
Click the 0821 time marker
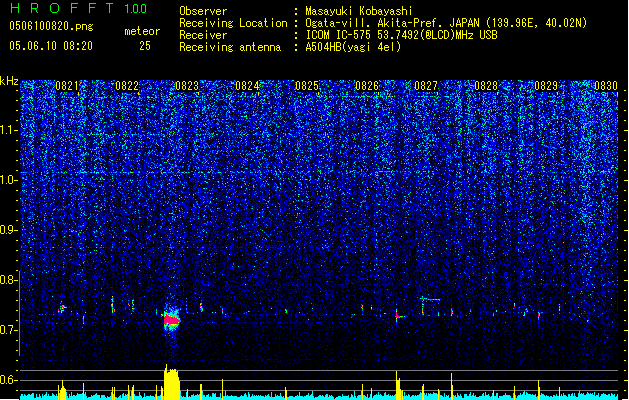click(67, 86)
